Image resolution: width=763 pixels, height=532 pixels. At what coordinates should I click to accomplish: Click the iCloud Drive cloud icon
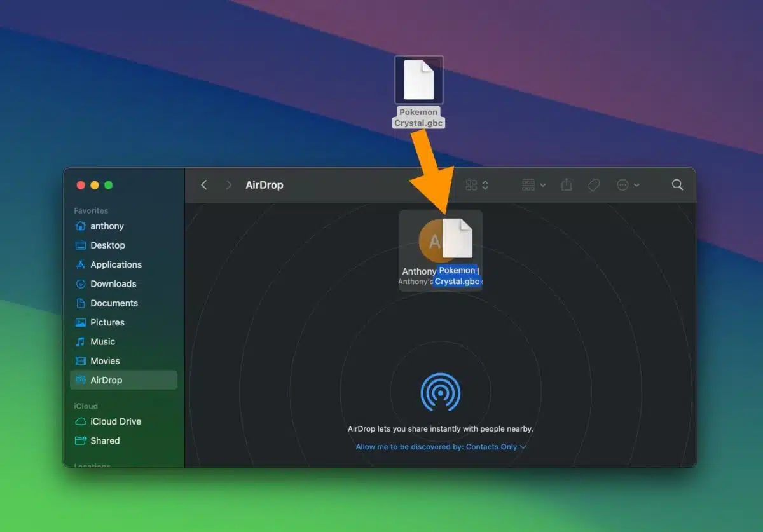coord(80,421)
